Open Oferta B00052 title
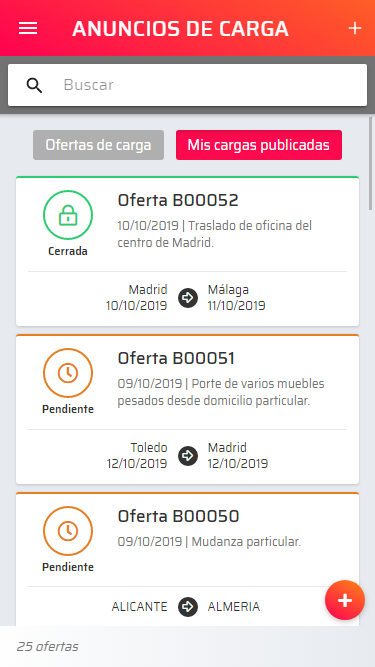 coord(178,200)
